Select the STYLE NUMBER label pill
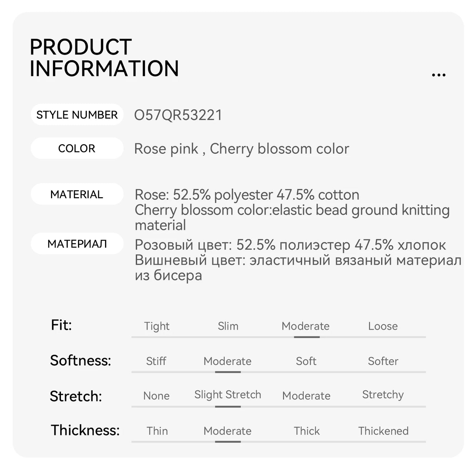This screenshot has width=476, height=475. pos(77,115)
